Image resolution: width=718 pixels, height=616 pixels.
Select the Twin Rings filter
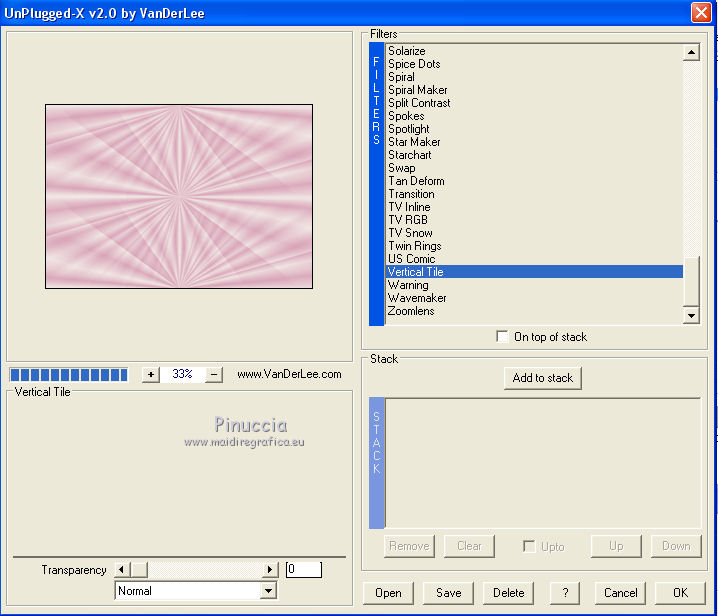pos(534,246)
